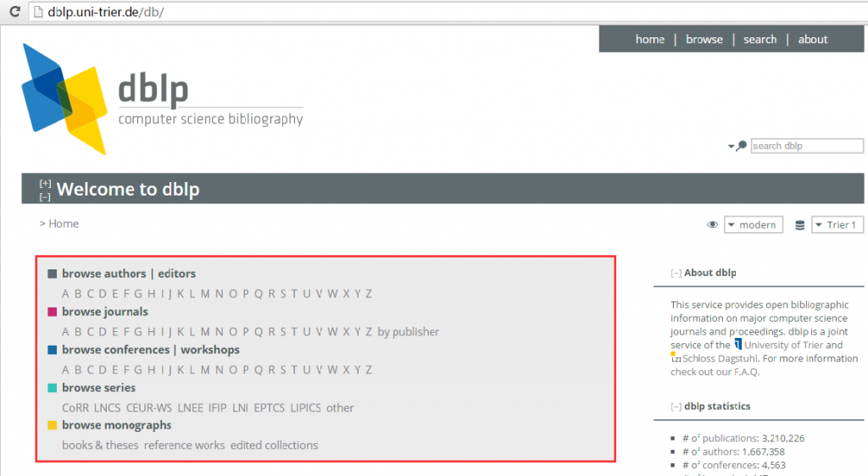This screenshot has width=868, height=476.
Task: Collapse all sections with [-] control
Action: point(46,196)
